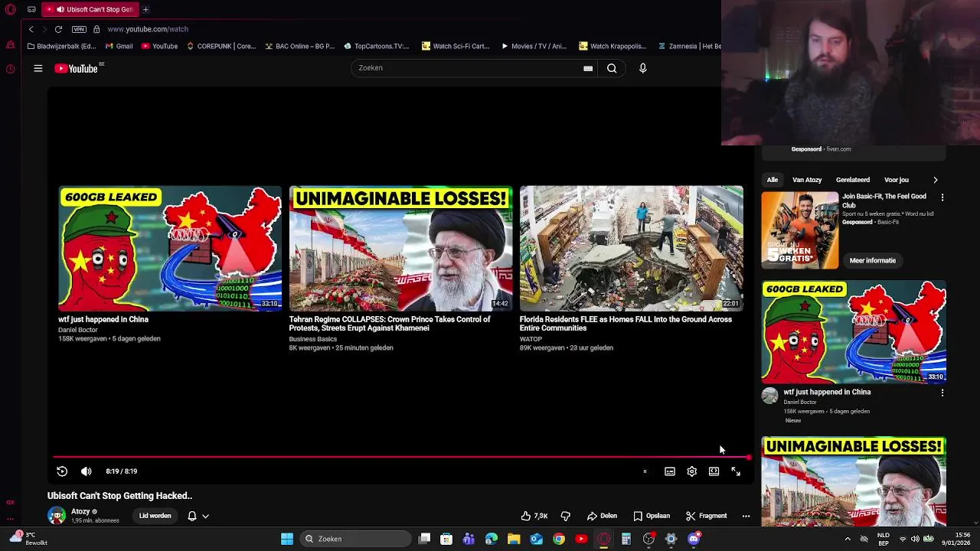Create a clip with the Fragment button
980x551 pixels.
706,516
